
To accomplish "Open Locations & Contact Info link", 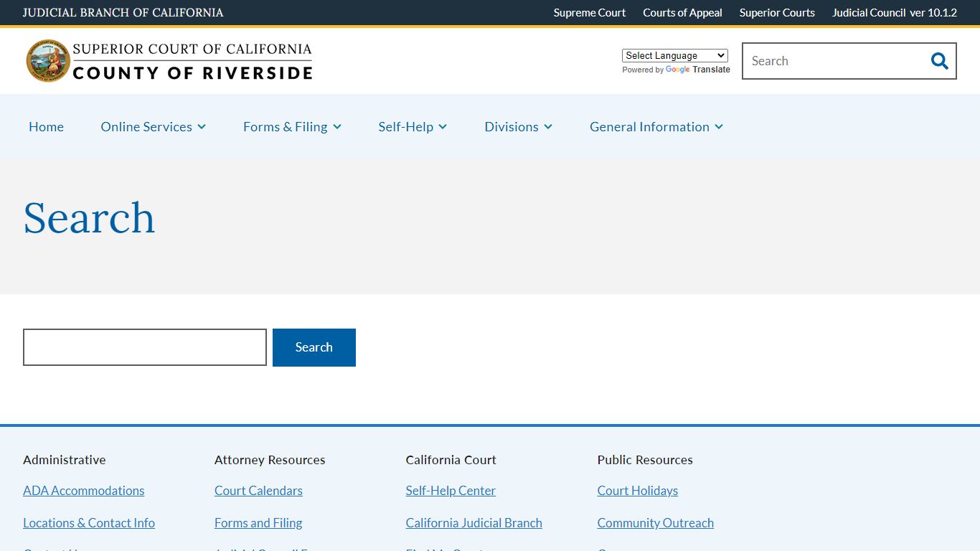I will pos(89,523).
